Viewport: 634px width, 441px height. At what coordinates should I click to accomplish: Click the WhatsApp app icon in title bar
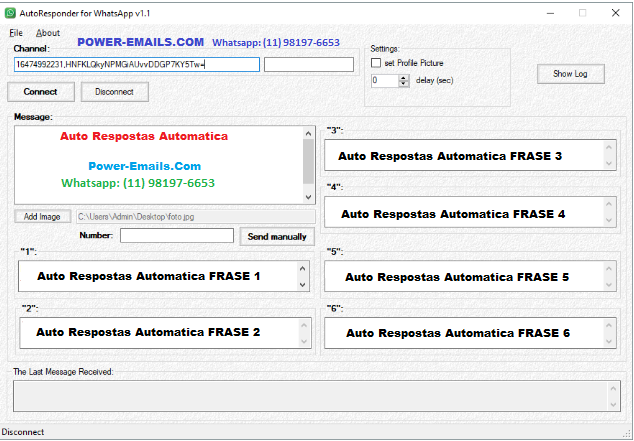pos(10,13)
